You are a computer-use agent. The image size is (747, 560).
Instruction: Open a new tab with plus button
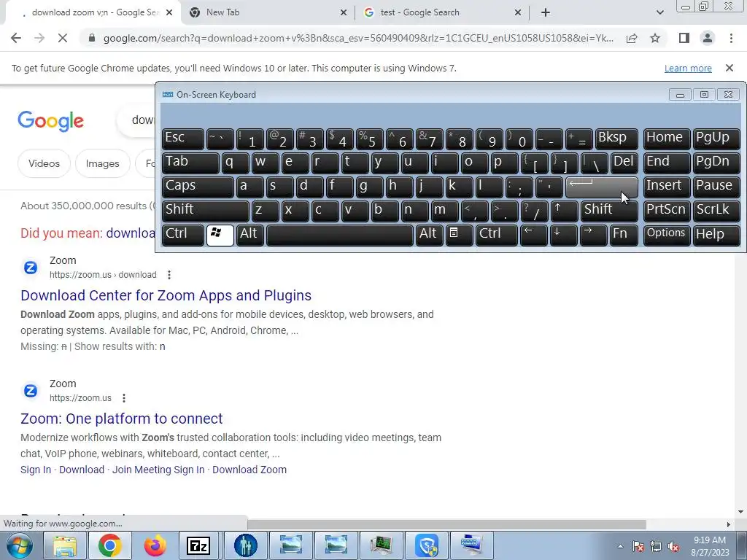click(x=546, y=12)
